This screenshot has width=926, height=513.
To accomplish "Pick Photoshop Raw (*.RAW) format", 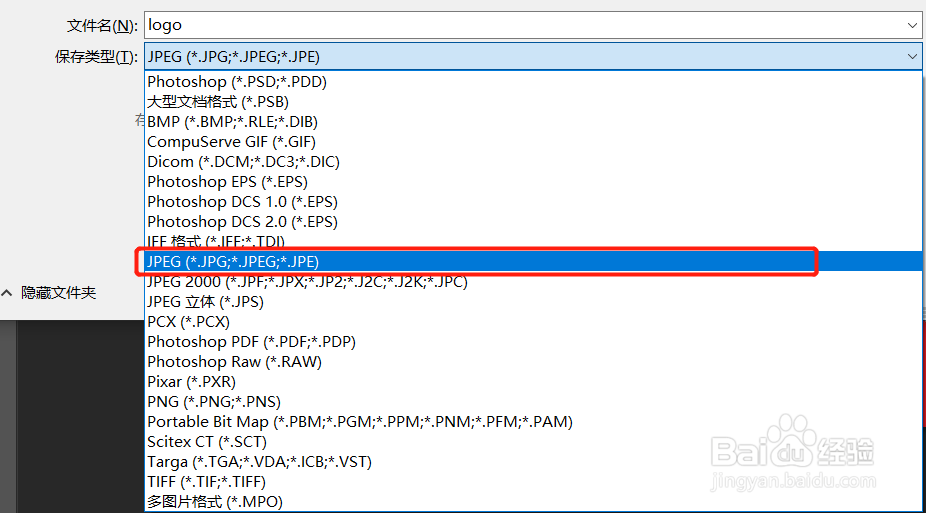I will 533,362.
